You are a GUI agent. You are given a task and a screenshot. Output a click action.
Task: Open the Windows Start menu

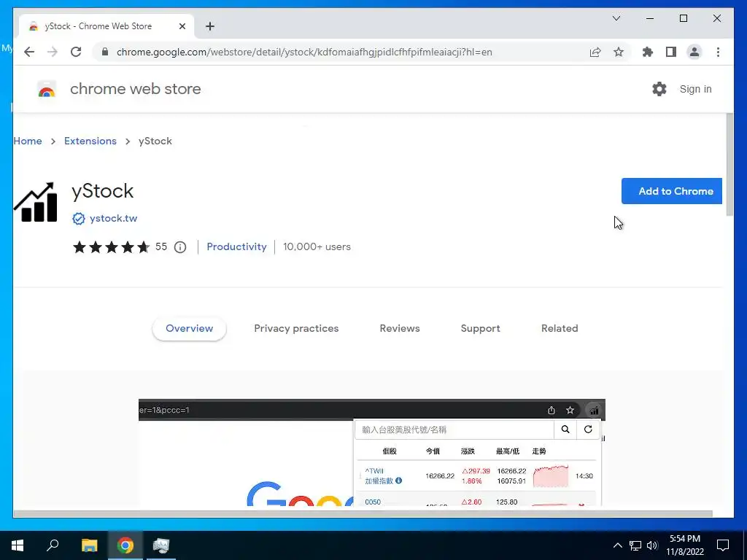coord(18,545)
